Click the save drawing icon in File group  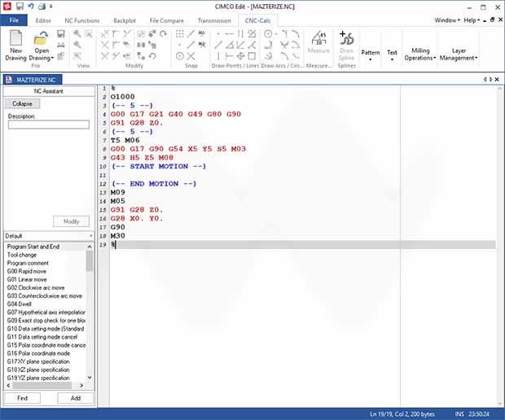[61, 34]
